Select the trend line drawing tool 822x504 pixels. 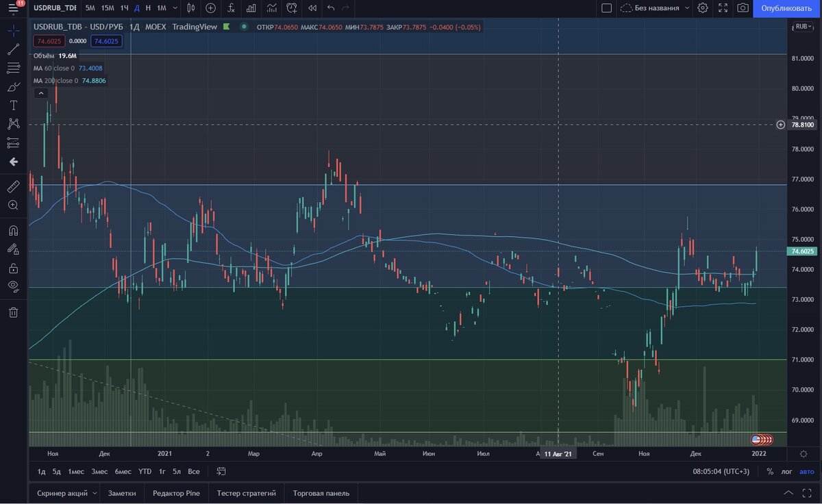pos(14,49)
